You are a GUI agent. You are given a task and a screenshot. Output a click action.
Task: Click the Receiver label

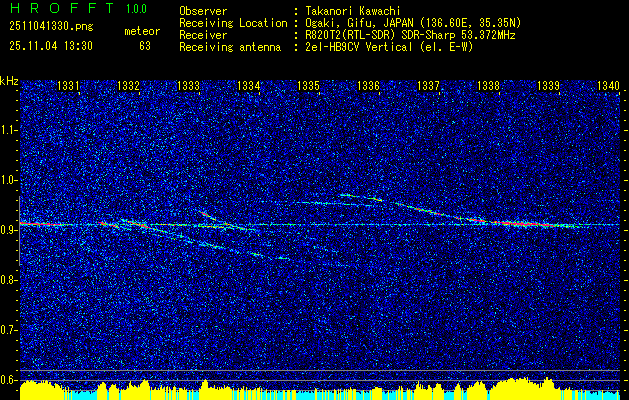[203, 35]
